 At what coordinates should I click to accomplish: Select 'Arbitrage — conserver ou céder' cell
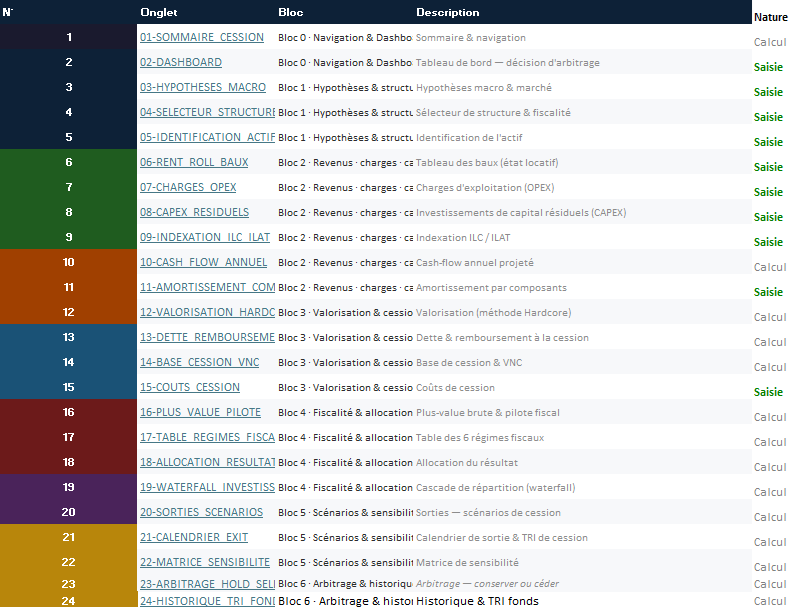click(487, 584)
